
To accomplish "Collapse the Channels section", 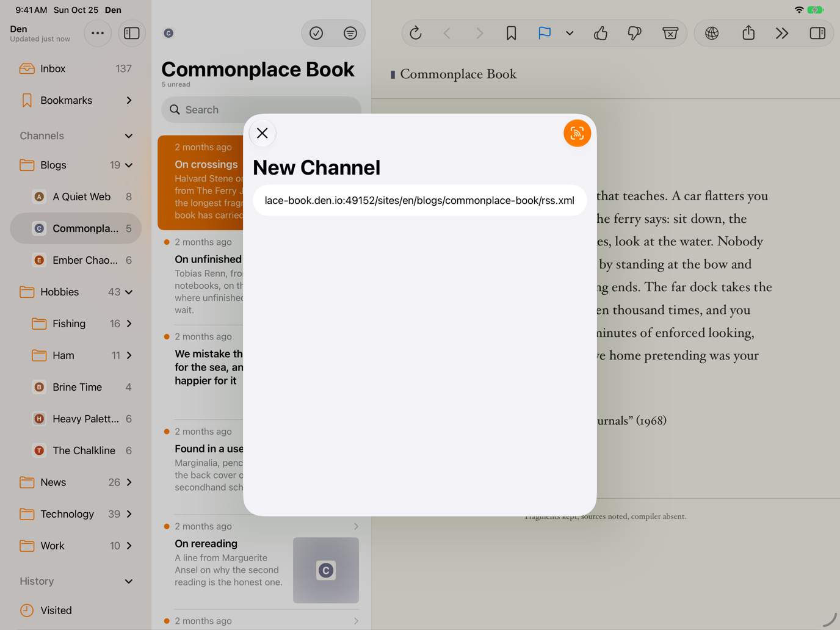I will tap(129, 136).
